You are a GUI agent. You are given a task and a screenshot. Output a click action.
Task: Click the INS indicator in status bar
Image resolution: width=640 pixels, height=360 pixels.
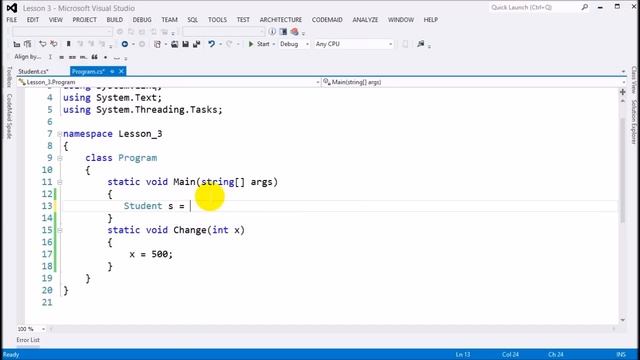pyautogui.click(x=621, y=354)
